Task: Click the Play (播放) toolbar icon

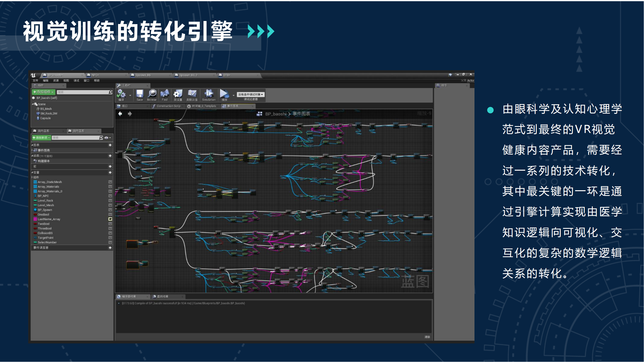Action: tap(224, 94)
